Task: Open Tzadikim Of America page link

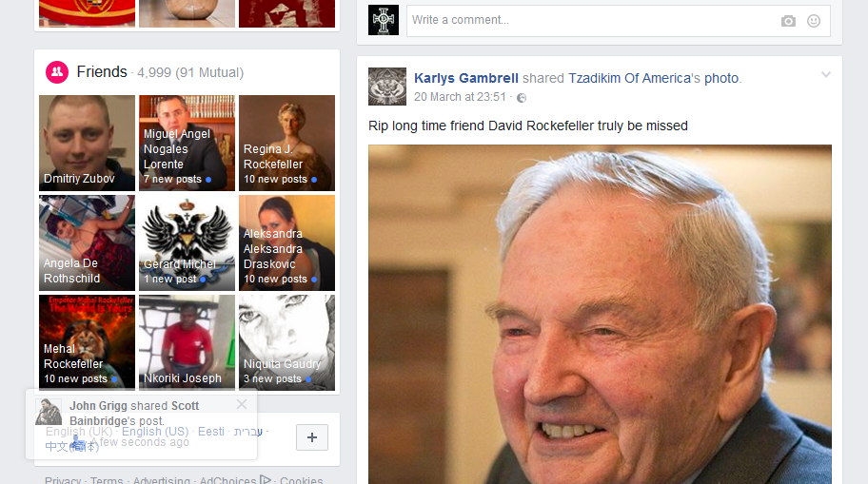Action: (630, 78)
